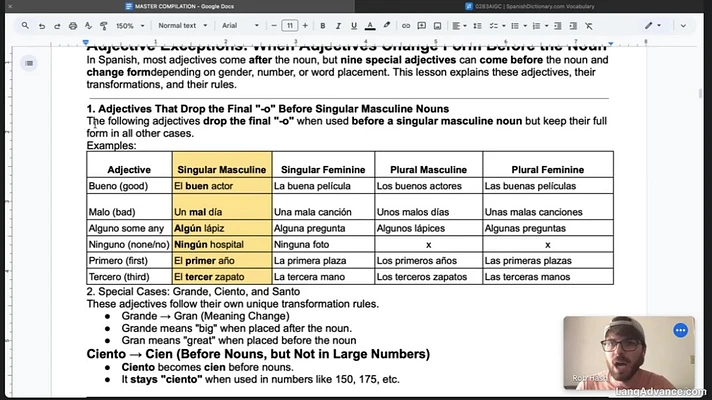The height and width of the screenshot is (400, 712).
Task: Switch to MASTER COMPILATION Google Docs tab
Action: pos(180,6)
